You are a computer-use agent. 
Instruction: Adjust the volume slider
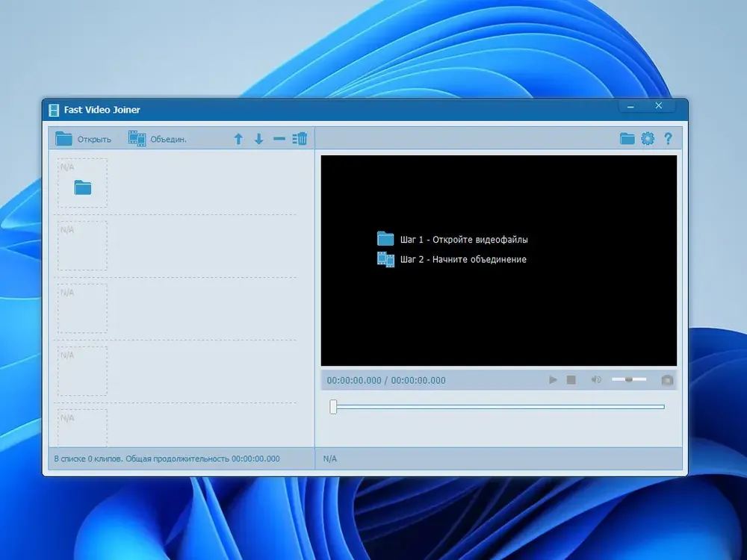point(629,379)
